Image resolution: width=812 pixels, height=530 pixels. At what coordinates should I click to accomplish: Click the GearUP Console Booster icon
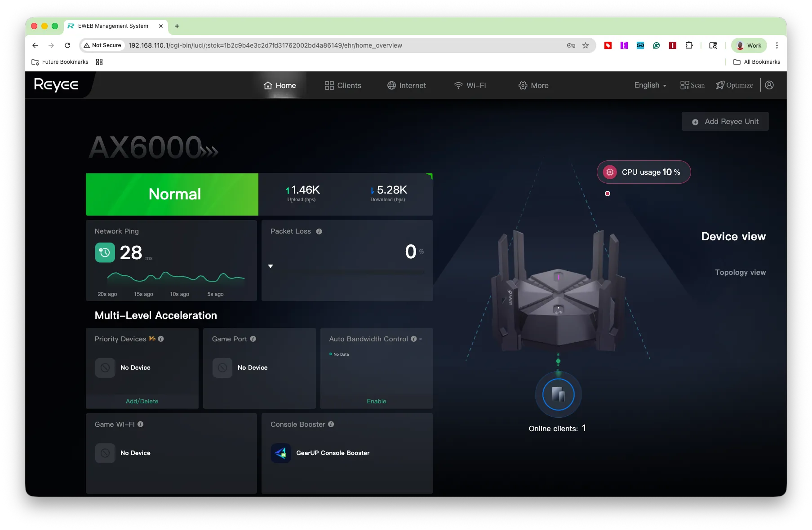281,453
